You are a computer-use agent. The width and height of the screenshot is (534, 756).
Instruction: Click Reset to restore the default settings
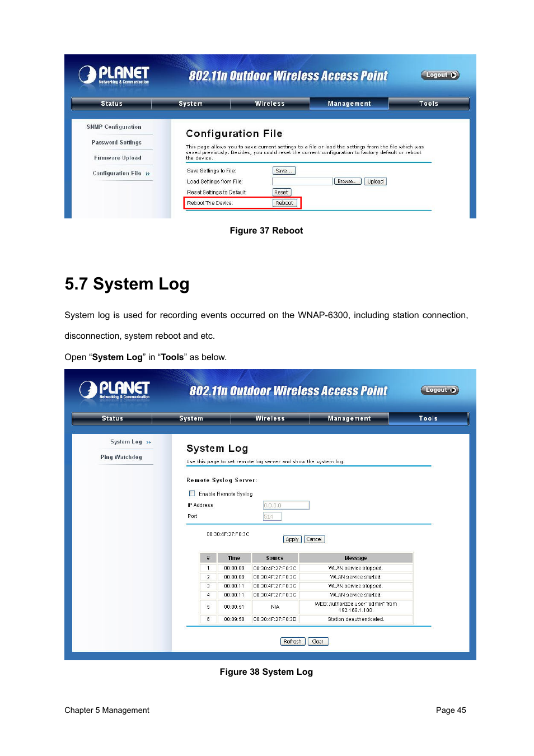point(282,192)
